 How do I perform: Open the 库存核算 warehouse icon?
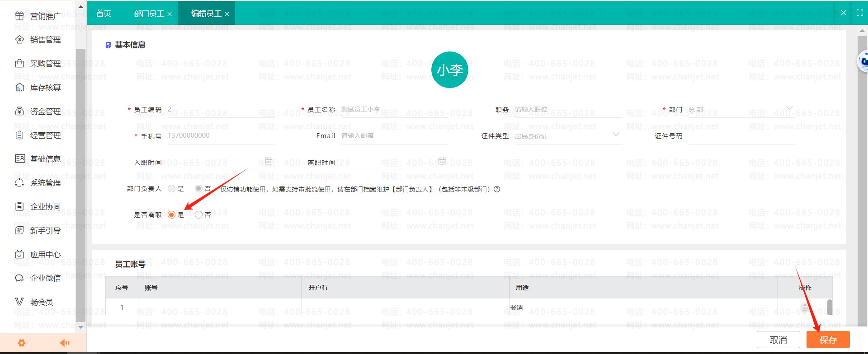(19, 88)
